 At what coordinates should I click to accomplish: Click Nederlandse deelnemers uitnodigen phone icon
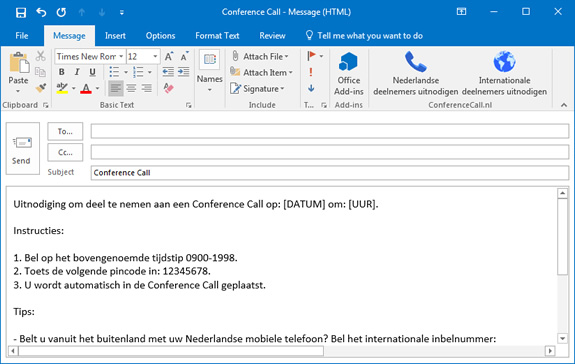416,62
